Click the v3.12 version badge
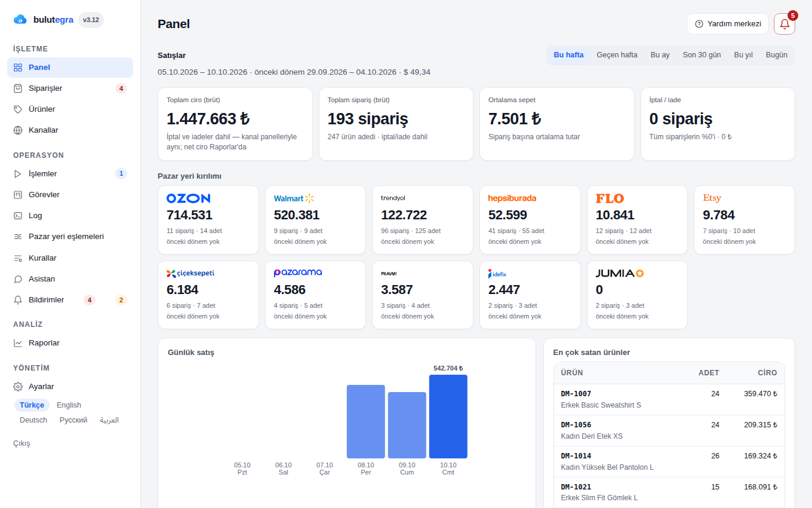Image resolution: width=812 pixels, height=508 pixels. tap(91, 20)
